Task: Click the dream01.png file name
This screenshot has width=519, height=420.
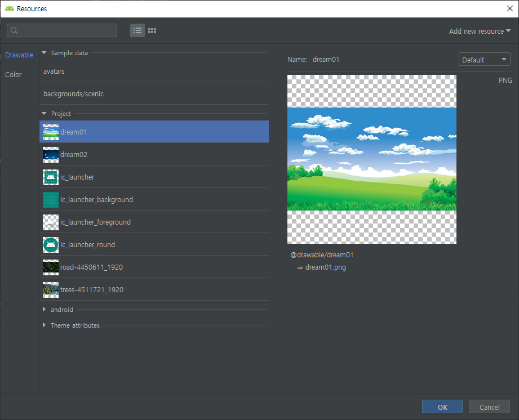Action: point(325,267)
